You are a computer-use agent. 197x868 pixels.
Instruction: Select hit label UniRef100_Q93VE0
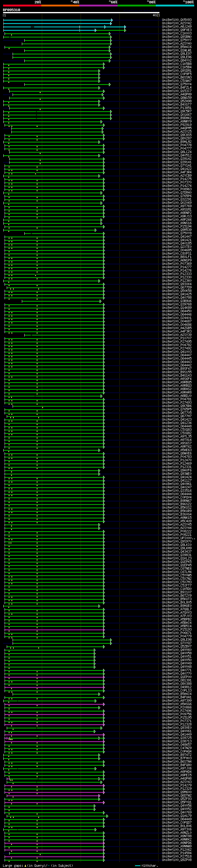pos(177,728)
